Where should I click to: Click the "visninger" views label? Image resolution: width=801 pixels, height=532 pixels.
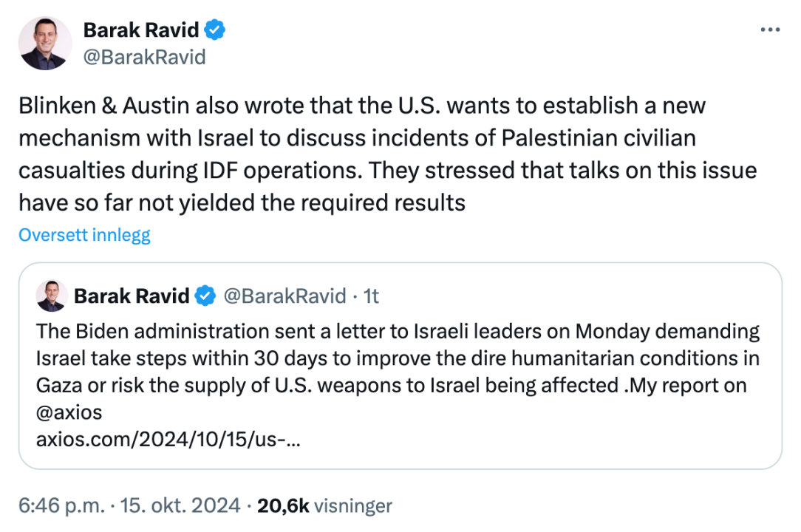tap(352, 506)
